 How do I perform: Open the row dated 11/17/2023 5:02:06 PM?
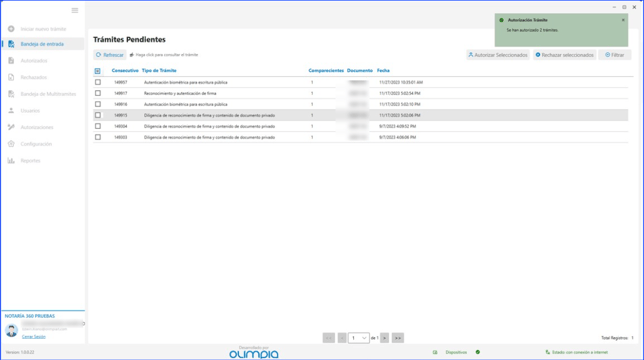(x=361, y=115)
